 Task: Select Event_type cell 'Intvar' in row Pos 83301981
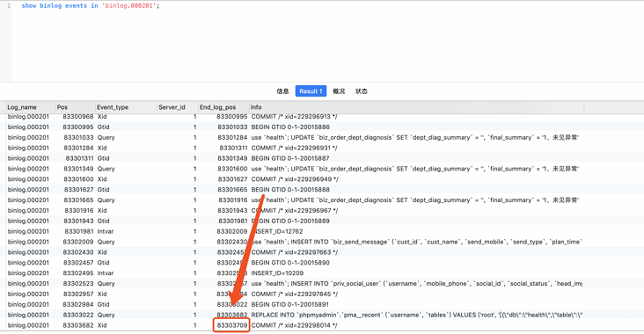[x=106, y=231]
